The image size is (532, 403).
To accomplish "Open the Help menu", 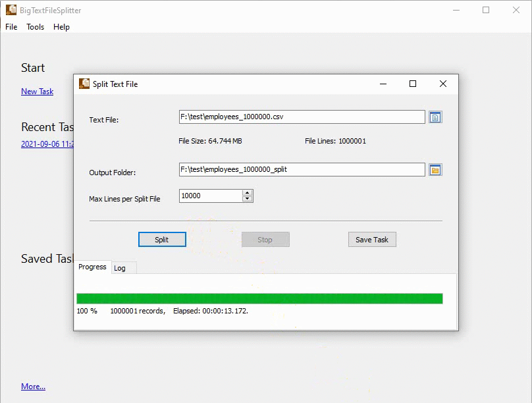I will coord(61,27).
